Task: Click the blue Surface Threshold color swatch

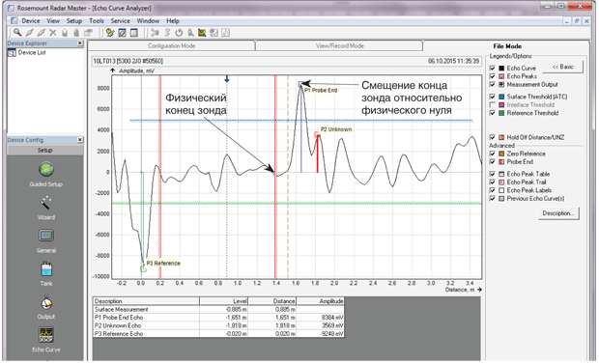Action: (501, 97)
